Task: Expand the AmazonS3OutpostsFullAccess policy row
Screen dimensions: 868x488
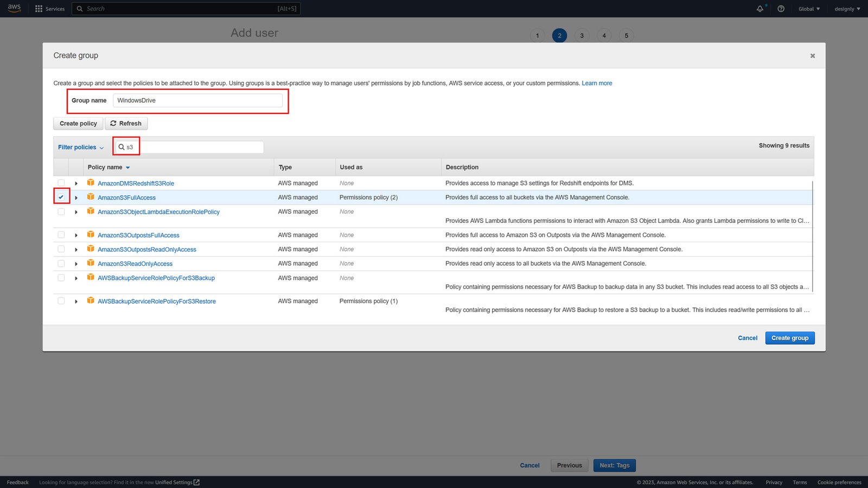Action: tap(76, 235)
